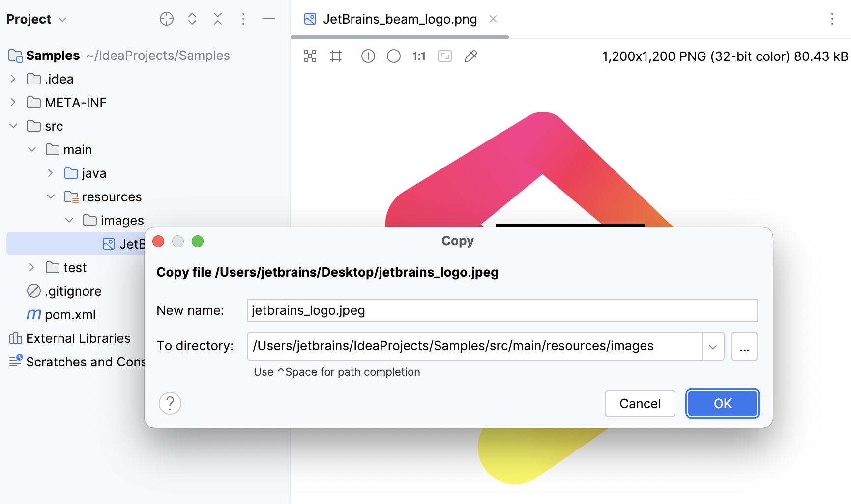Browse directories with the ellipsis button
Screen dimensions: 851x504
pos(744,346)
